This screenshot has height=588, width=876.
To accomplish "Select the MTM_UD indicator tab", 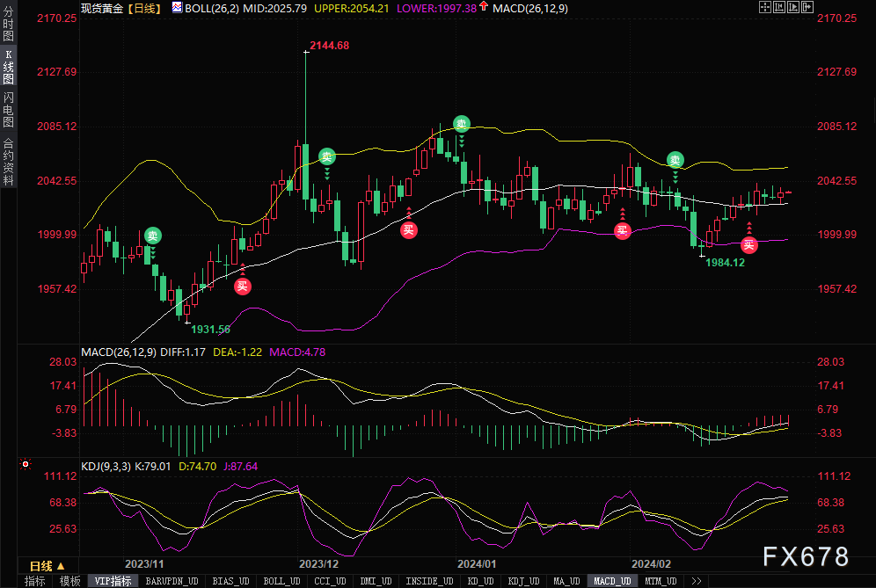I will (x=661, y=581).
